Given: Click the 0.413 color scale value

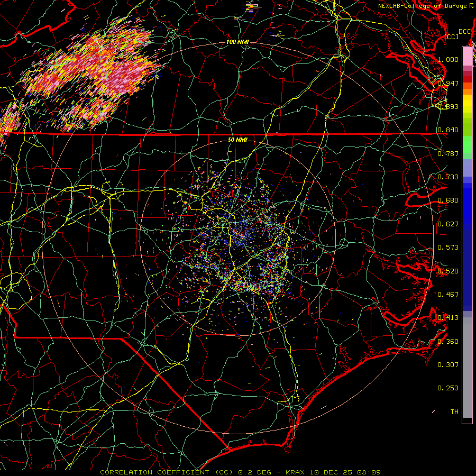Looking at the screenshot, I should (x=448, y=317).
